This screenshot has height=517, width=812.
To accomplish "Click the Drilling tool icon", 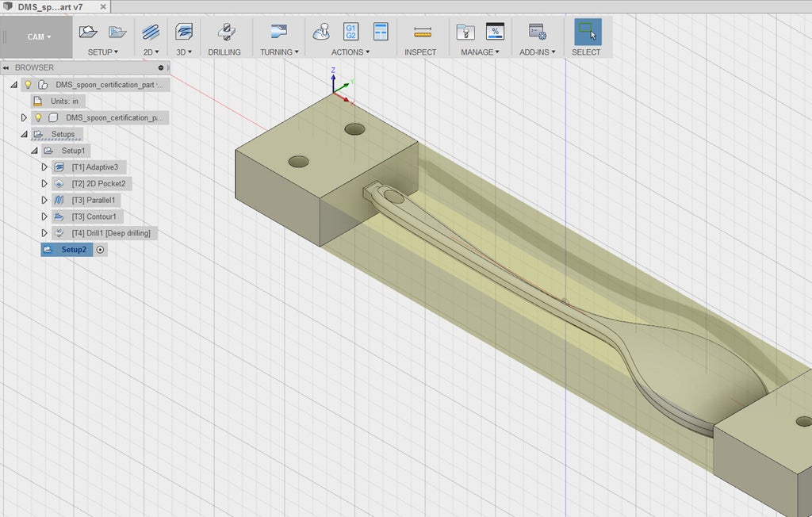I will pyautogui.click(x=225, y=33).
